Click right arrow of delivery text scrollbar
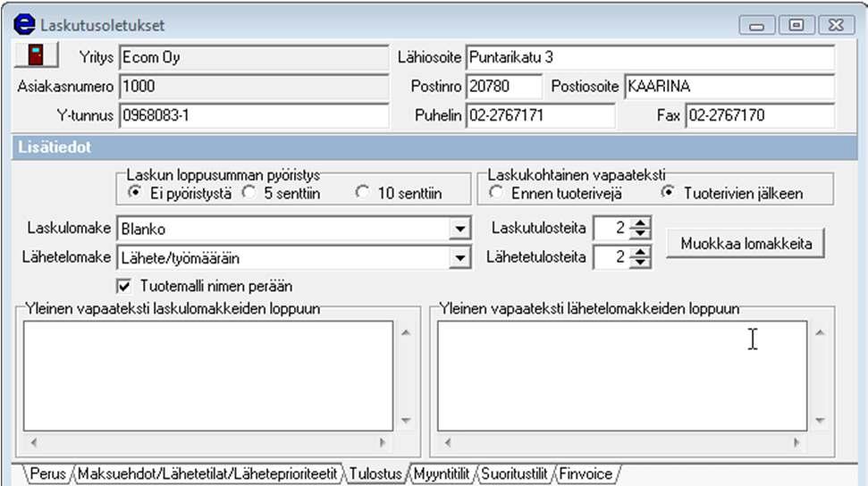The image size is (868, 486). (796, 442)
